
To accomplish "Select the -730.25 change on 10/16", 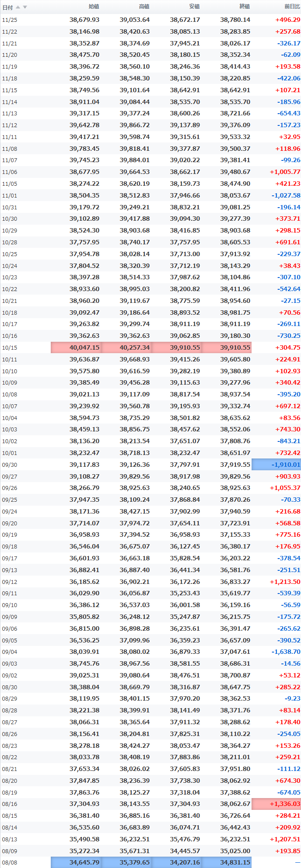I will click(x=288, y=336).
